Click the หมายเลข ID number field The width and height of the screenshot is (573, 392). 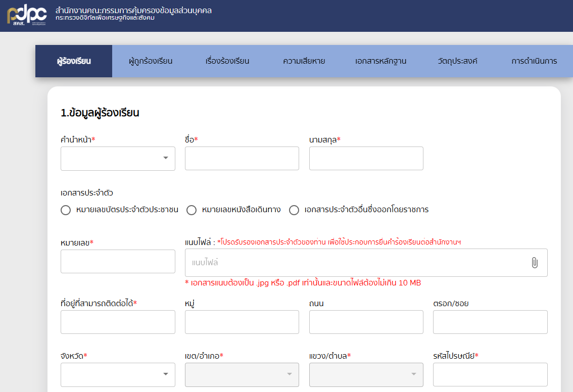click(118, 262)
